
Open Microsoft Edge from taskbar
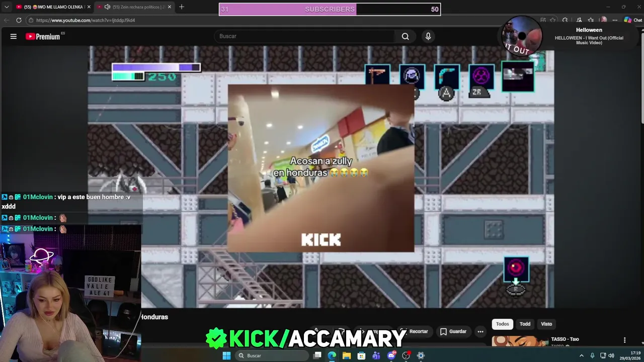pyautogui.click(x=332, y=355)
